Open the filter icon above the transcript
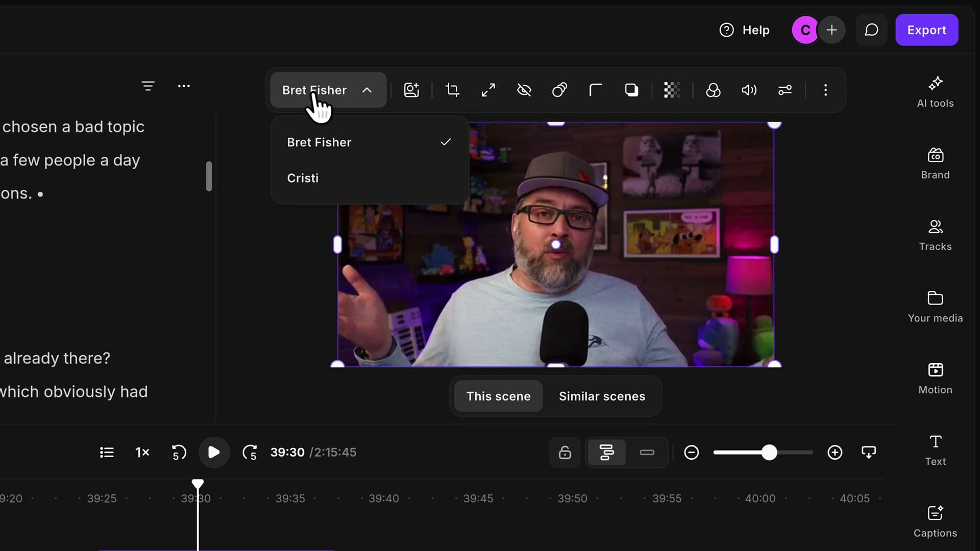This screenshot has width=980, height=551. (148, 86)
